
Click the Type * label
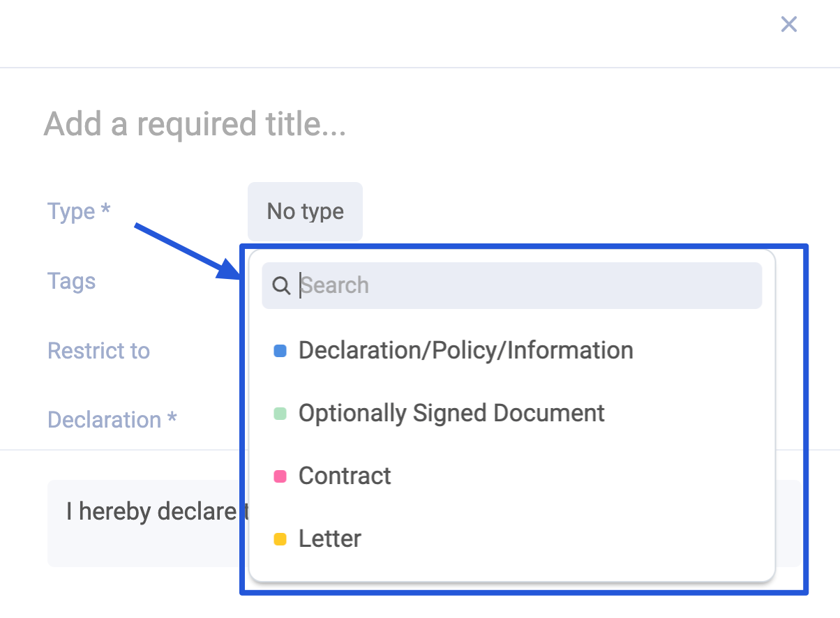tap(79, 211)
